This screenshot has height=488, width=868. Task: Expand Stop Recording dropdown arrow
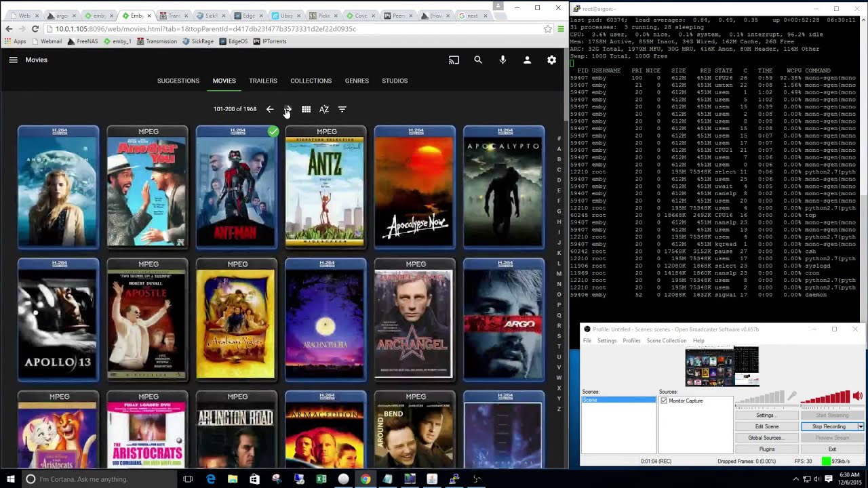click(x=861, y=426)
